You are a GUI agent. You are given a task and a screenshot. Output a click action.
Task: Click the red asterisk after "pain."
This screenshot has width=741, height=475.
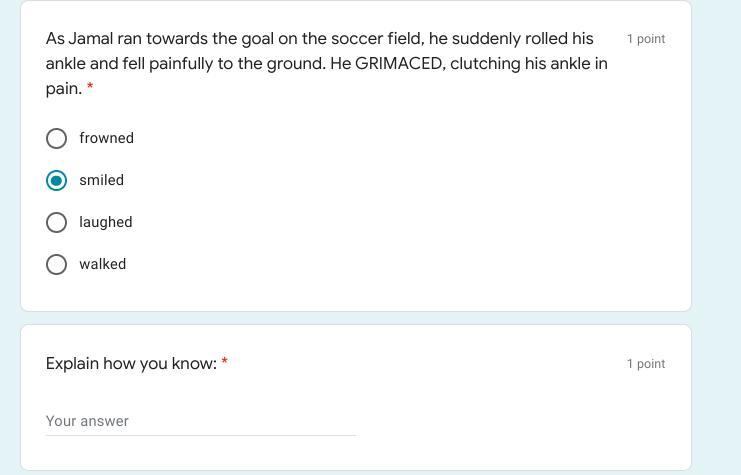[90, 88]
